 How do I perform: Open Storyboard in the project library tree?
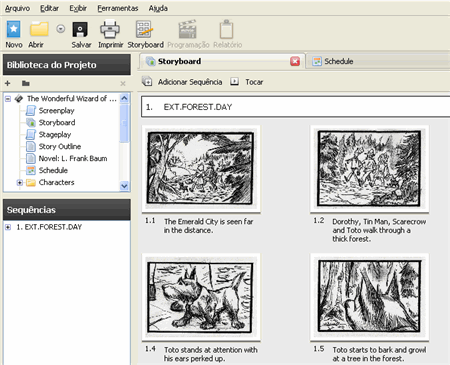57,123
